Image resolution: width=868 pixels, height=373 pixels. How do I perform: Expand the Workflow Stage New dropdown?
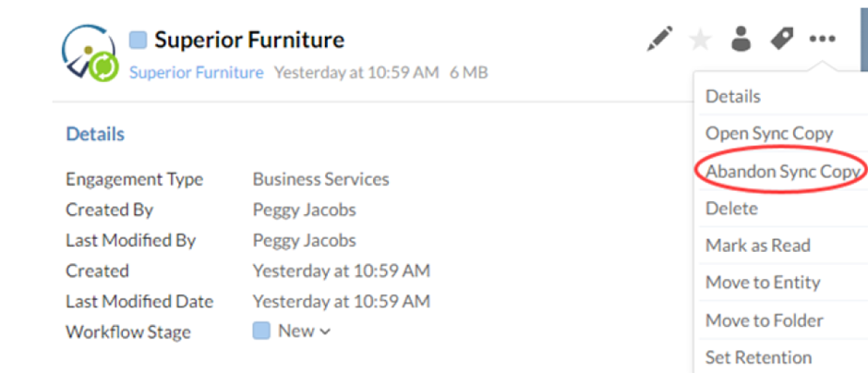[292, 331]
